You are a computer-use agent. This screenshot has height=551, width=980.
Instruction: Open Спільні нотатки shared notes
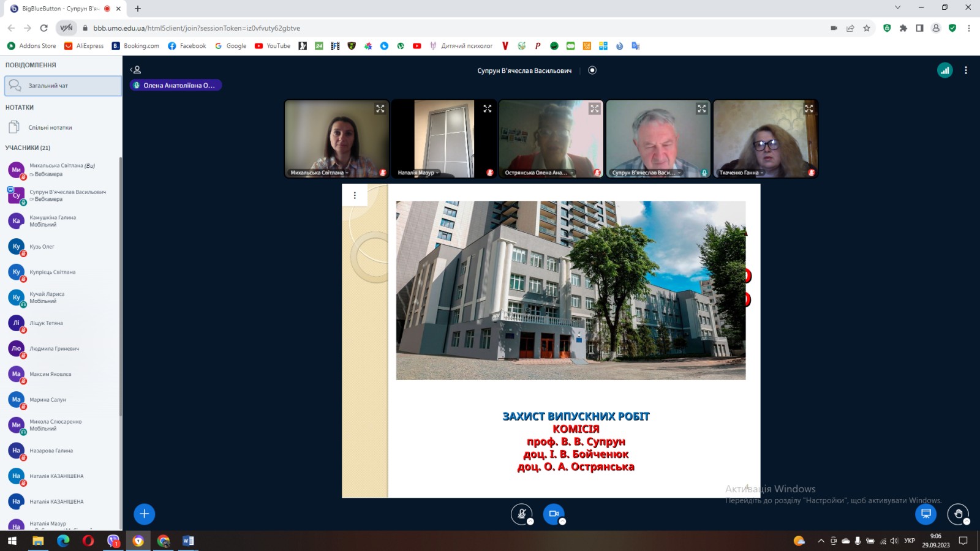tap(50, 127)
